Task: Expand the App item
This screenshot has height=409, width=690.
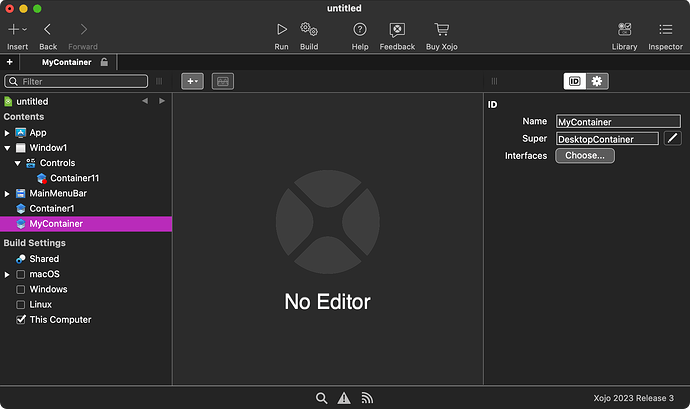Action: 7,133
